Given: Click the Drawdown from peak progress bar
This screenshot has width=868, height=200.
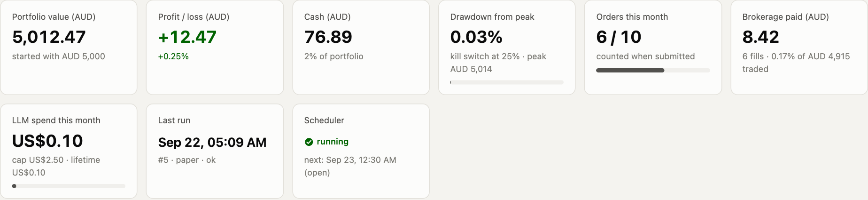Looking at the screenshot, I should pos(507,82).
